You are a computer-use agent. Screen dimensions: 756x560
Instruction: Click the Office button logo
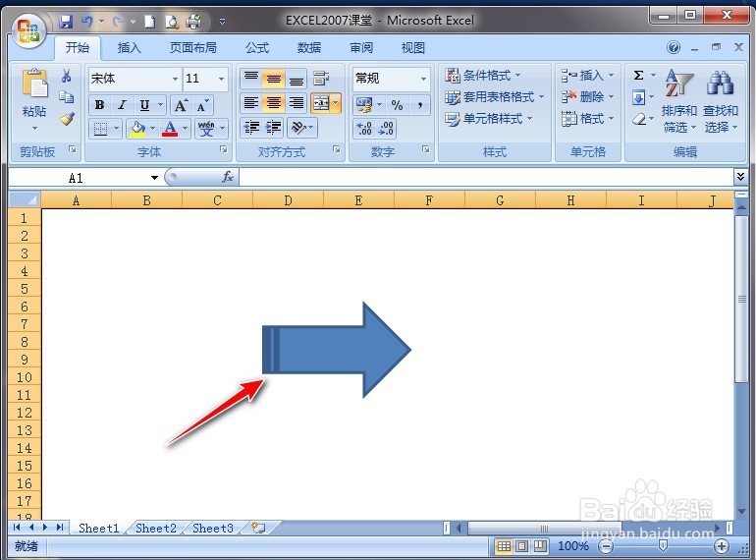coord(28,30)
